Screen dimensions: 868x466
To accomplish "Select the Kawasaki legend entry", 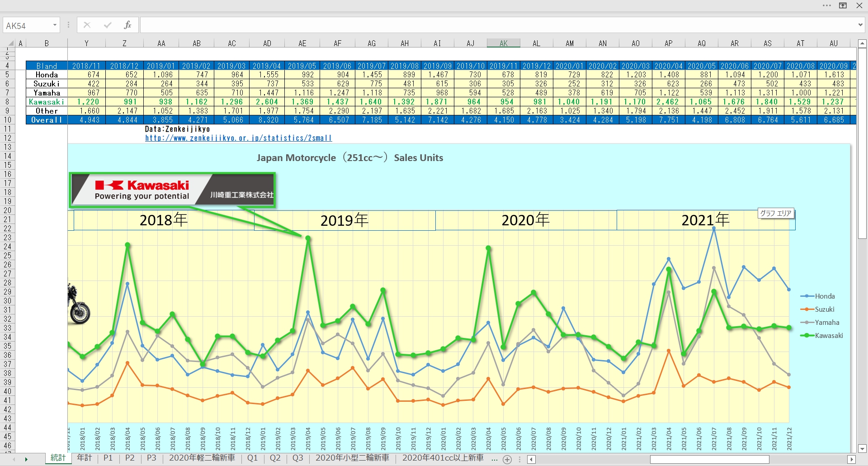I will tap(821, 336).
